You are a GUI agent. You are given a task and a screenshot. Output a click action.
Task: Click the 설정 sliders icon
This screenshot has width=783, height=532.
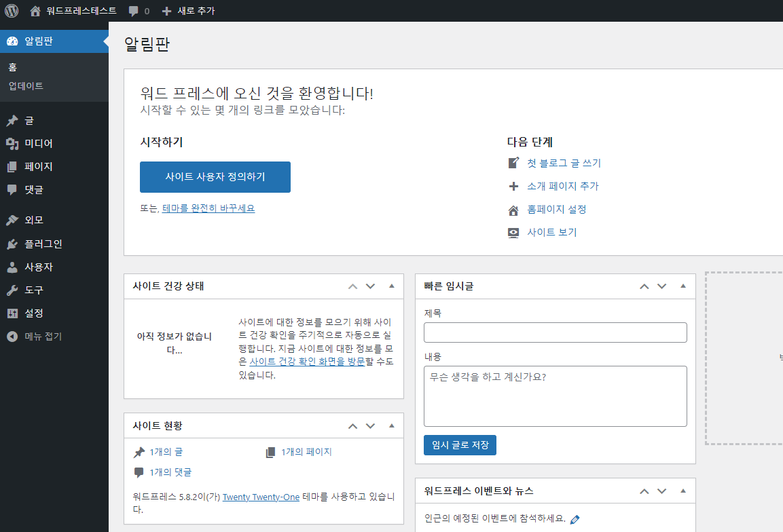coord(12,313)
